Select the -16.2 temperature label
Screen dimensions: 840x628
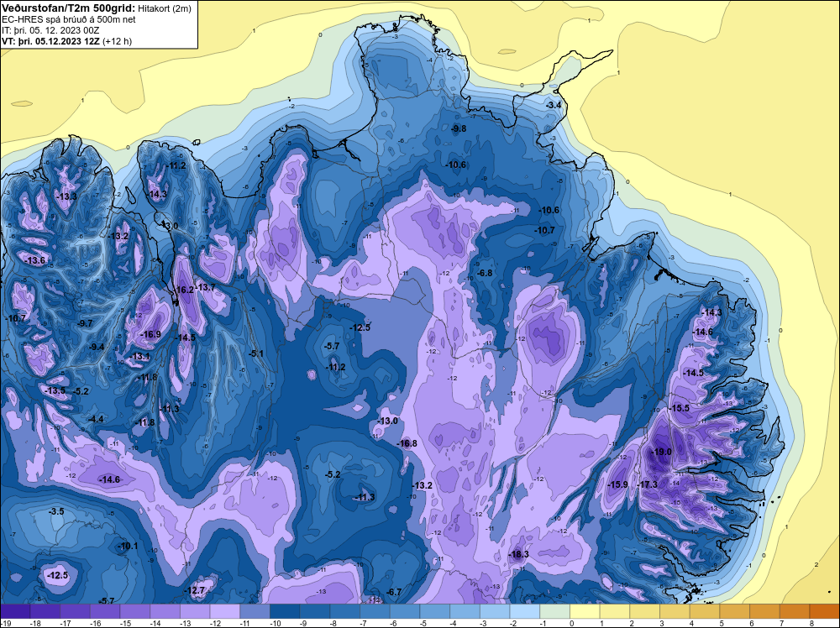tap(184, 290)
